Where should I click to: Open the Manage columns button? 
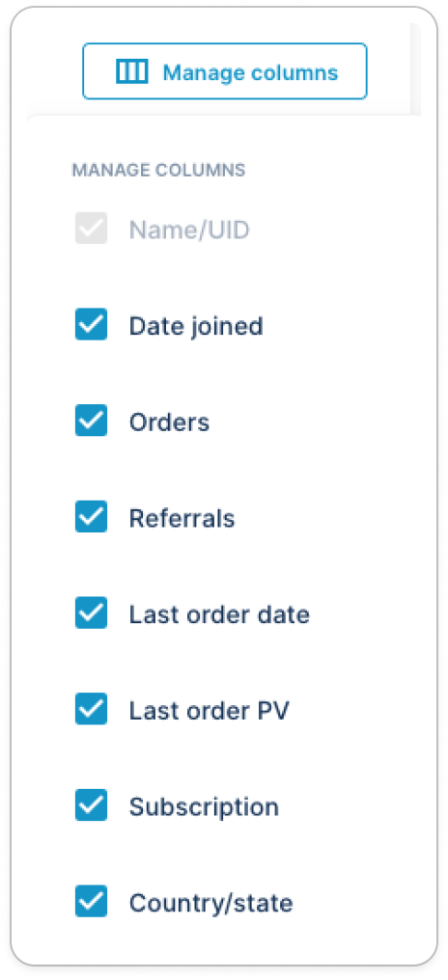pos(225,71)
